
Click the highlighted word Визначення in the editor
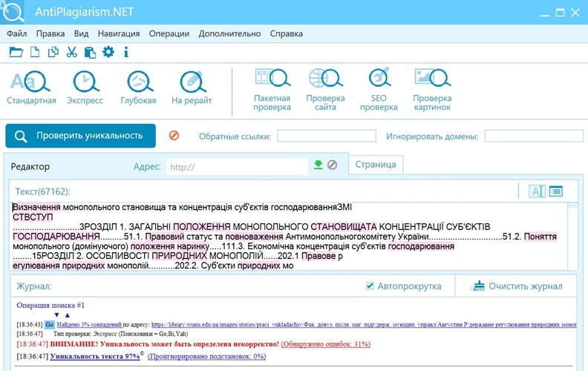click(x=36, y=207)
